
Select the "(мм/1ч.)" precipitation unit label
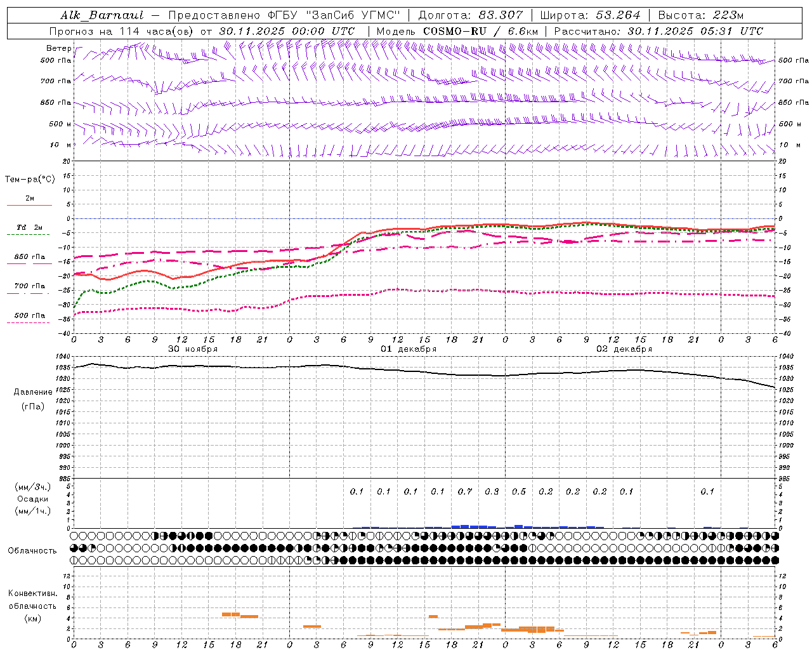(x=33, y=511)
